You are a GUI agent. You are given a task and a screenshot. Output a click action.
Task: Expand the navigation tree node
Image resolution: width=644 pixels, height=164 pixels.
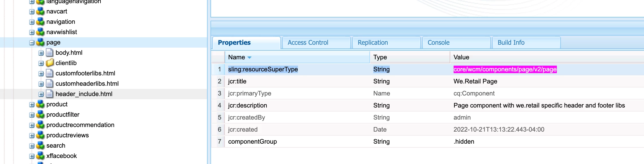(x=32, y=22)
